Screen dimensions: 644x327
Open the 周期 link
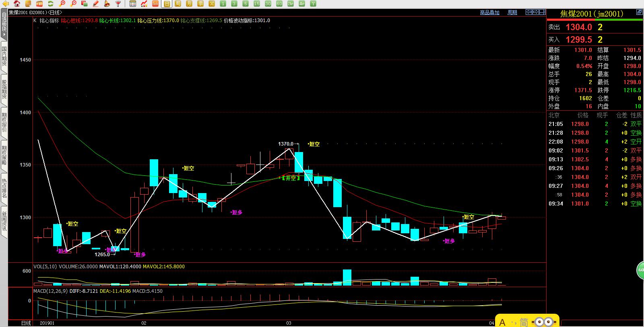[512, 12]
